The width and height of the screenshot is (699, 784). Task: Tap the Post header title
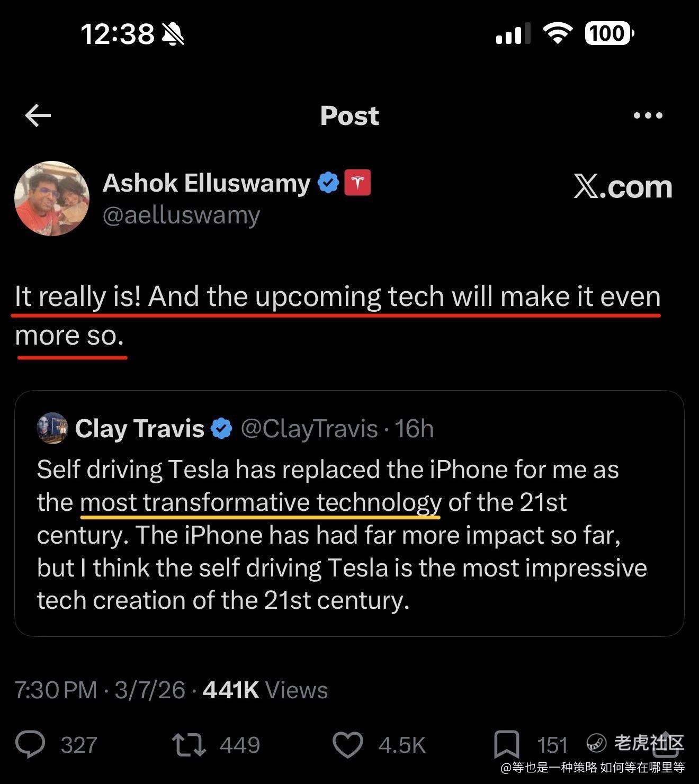(x=349, y=115)
